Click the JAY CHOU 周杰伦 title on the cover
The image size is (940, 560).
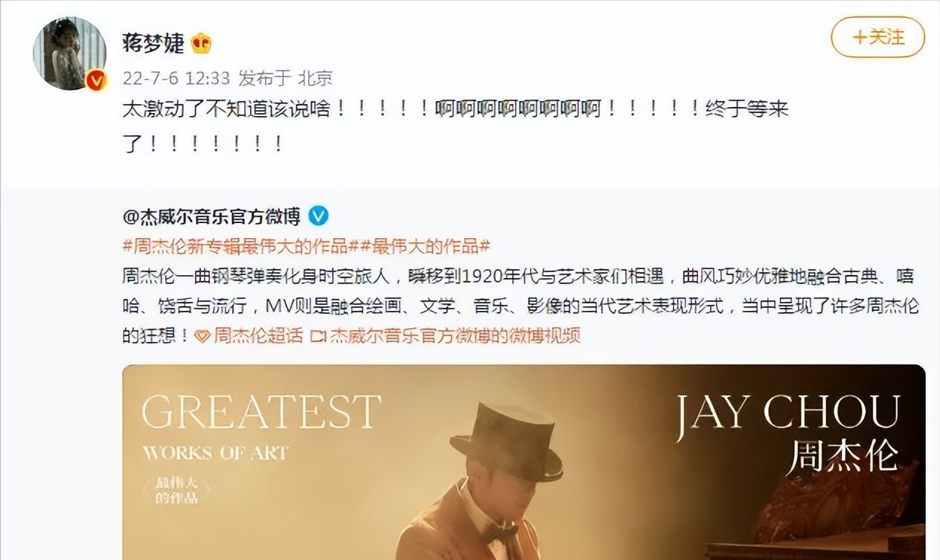tap(787, 432)
